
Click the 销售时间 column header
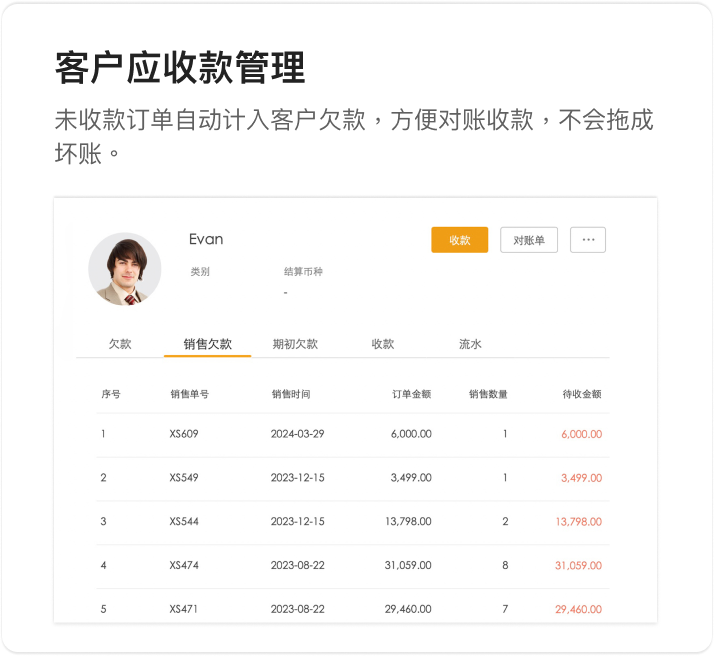(x=291, y=394)
